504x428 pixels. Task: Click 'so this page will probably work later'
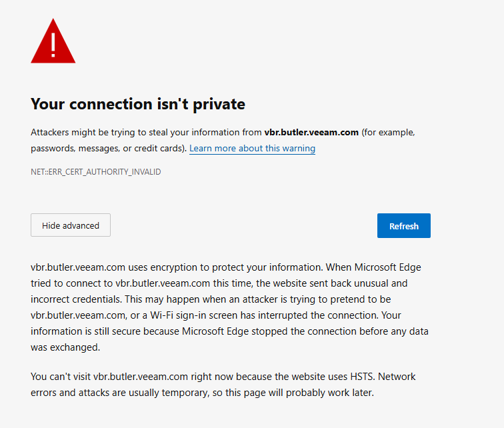click(x=288, y=393)
